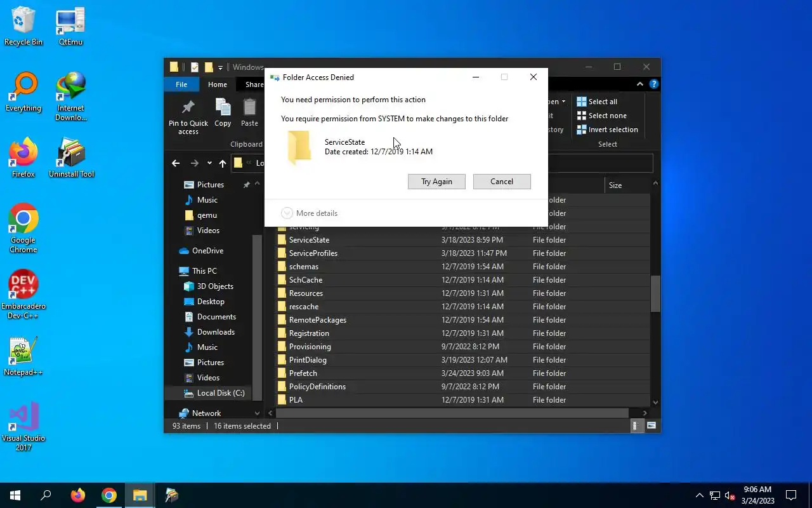
Task: Click the file list vertical scrollbar thumb
Action: tap(655, 293)
